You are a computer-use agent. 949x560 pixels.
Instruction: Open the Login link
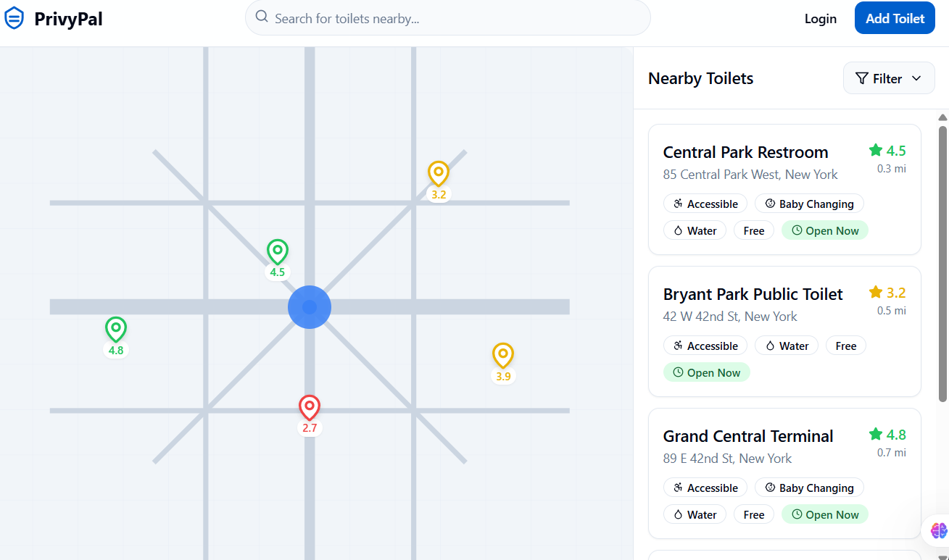pos(820,18)
